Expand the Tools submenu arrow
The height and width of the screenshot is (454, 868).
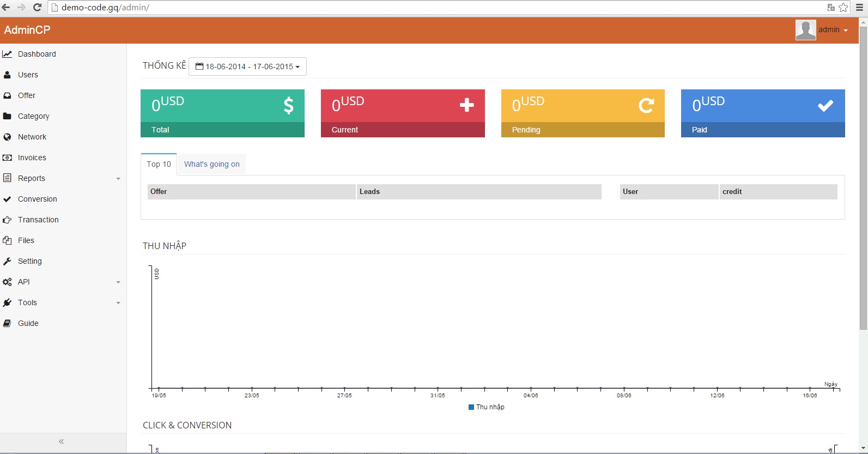click(118, 303)
